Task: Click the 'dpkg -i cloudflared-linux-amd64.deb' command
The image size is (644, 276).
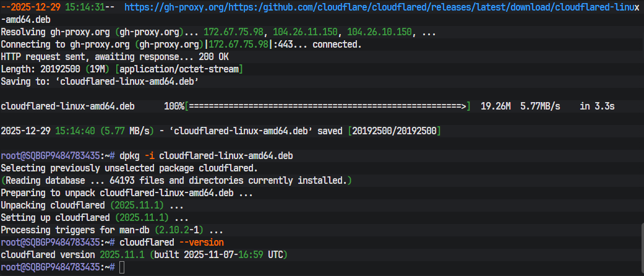Action: tap(206, 156)
